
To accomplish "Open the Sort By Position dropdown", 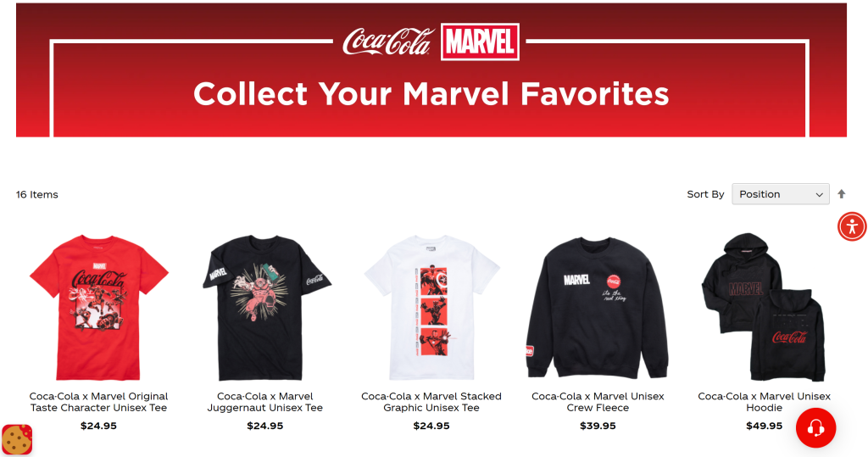I will click(x=781, y=194).
